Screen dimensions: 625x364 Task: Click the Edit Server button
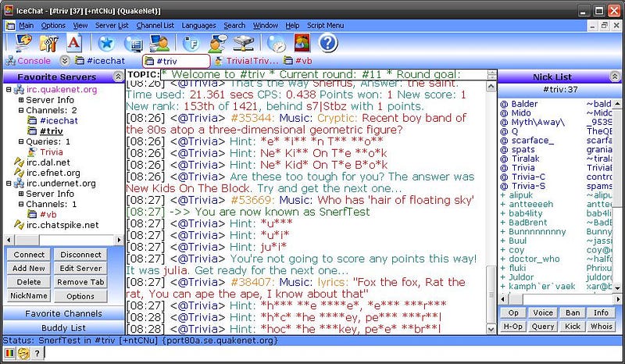80,269
